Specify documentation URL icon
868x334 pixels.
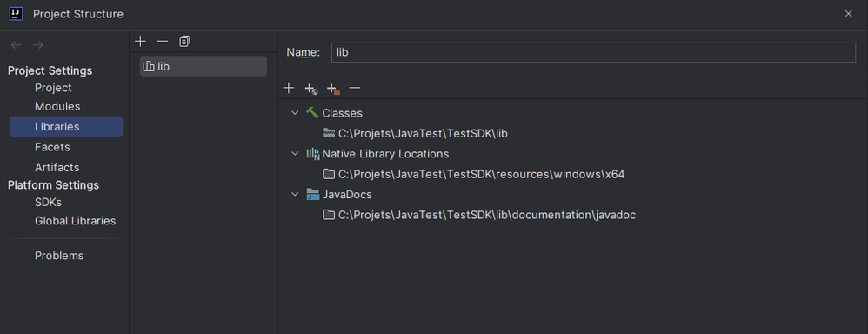(311, 88)
